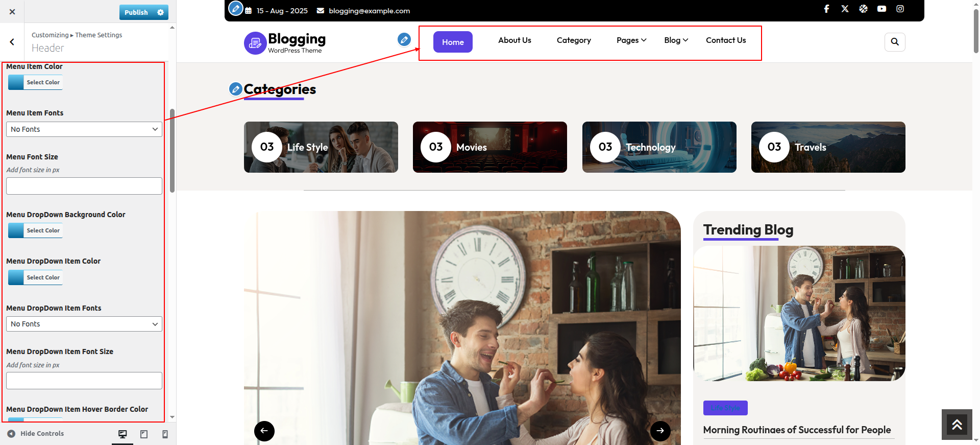The width and height of the screenshot is (980, 445).
Task: Expand the Pages menu dropdown
Action: click(x=631, y=40)
